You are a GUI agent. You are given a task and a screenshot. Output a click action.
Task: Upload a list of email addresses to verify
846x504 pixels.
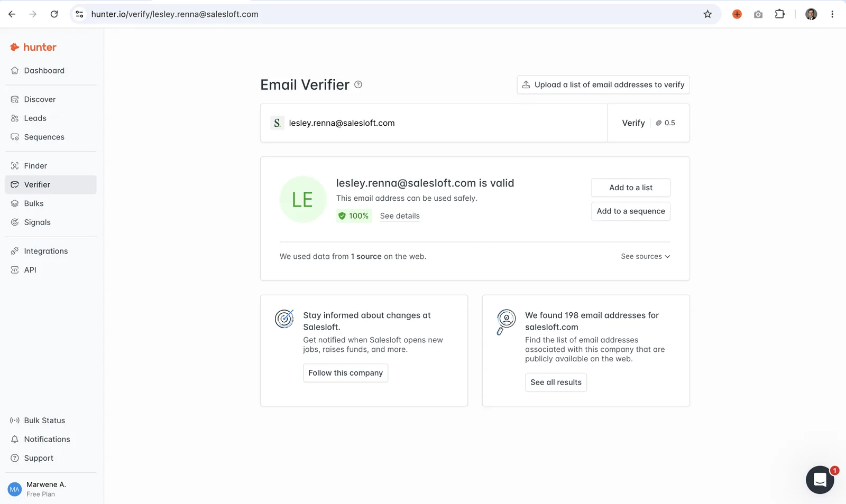[603, 85]
